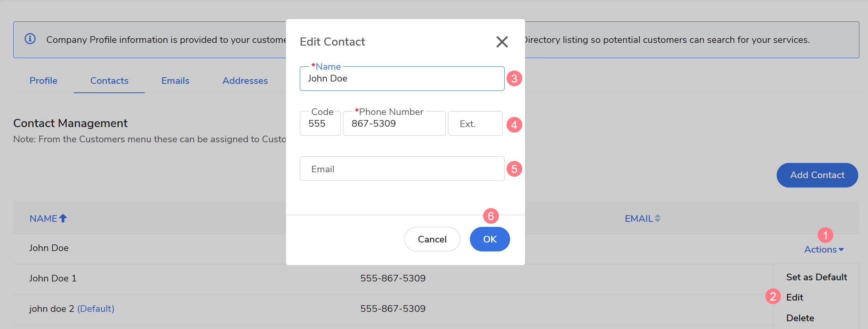
Task: Choose Set as Default from Actions menu
Action: pyautogui.click(x=816, y=277)
